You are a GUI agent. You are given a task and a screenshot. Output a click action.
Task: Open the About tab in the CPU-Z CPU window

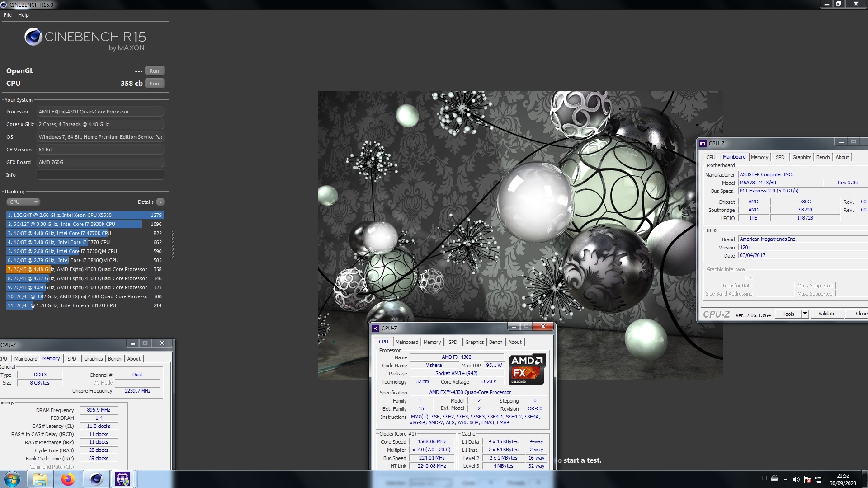(x=515, y=342)
